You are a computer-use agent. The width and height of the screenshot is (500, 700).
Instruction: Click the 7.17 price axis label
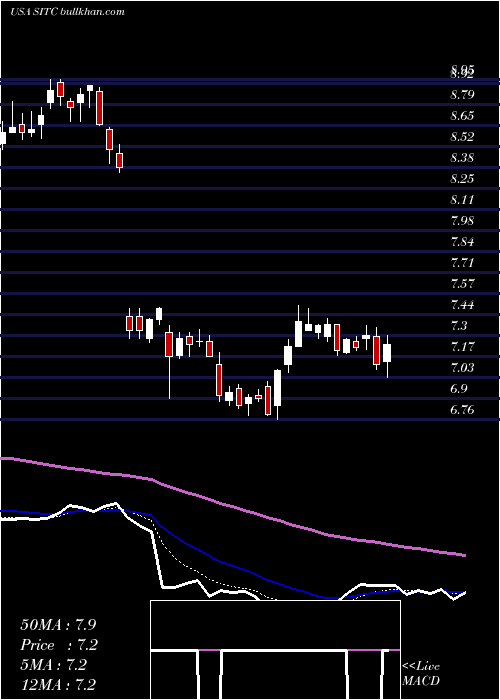(462, 347)
